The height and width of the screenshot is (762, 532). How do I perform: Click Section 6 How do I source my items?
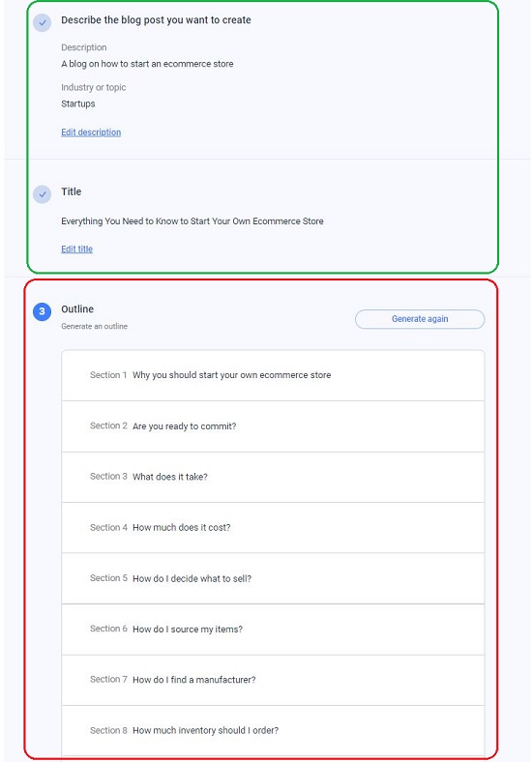click(x=273, y=630)
